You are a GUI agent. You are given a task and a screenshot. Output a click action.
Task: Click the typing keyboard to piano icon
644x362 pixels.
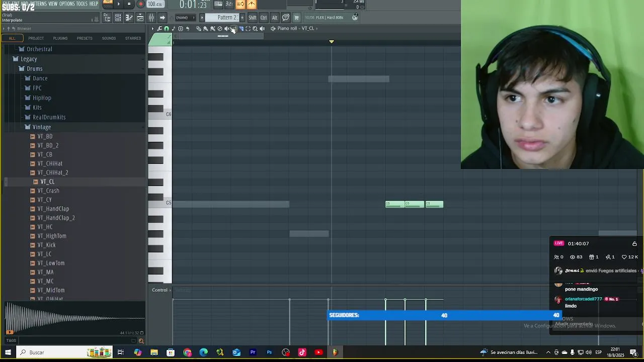pyautogui.click(x=218, y=4)
